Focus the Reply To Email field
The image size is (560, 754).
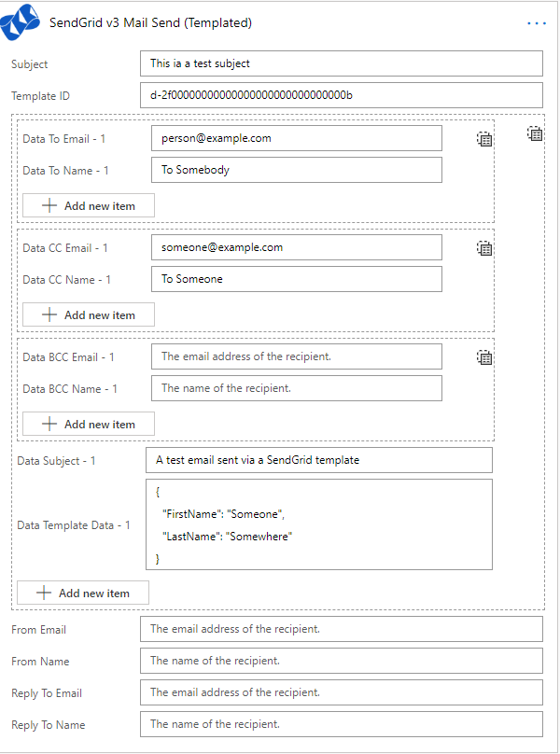click(x=342, y=692)
